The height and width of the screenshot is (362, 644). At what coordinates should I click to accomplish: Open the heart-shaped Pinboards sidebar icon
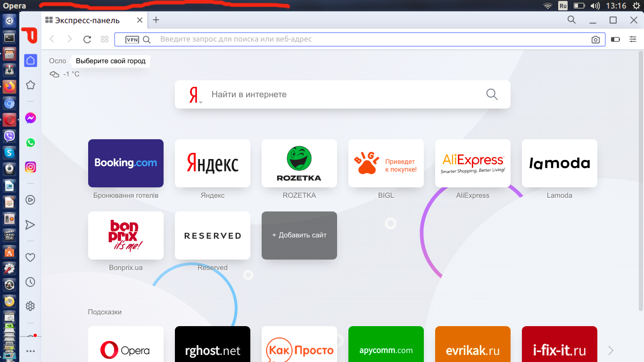click(31, 257)
